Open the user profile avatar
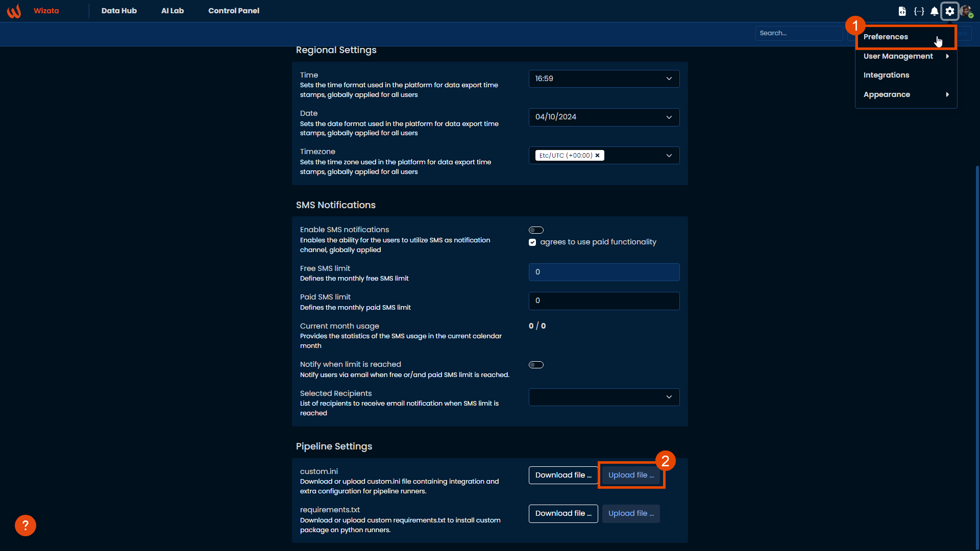980x551 pixels. [966, 11]
